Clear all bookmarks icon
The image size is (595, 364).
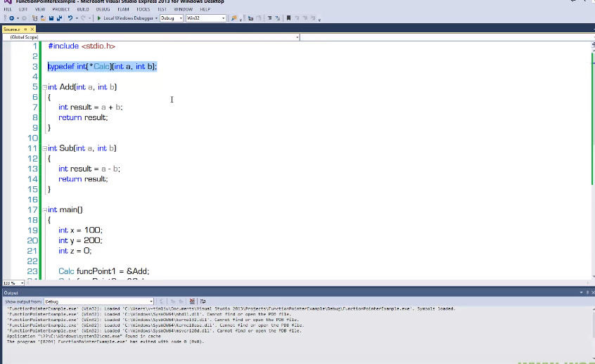click(313, 18)
